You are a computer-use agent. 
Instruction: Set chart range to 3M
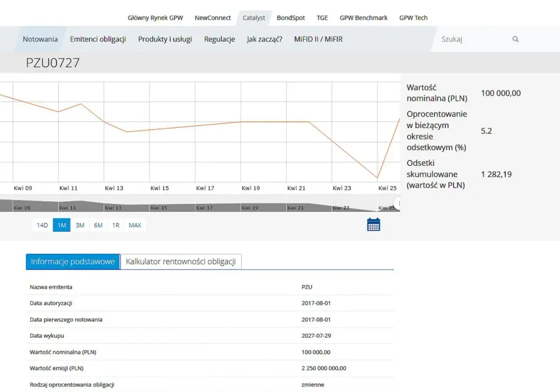pos(80,225)
